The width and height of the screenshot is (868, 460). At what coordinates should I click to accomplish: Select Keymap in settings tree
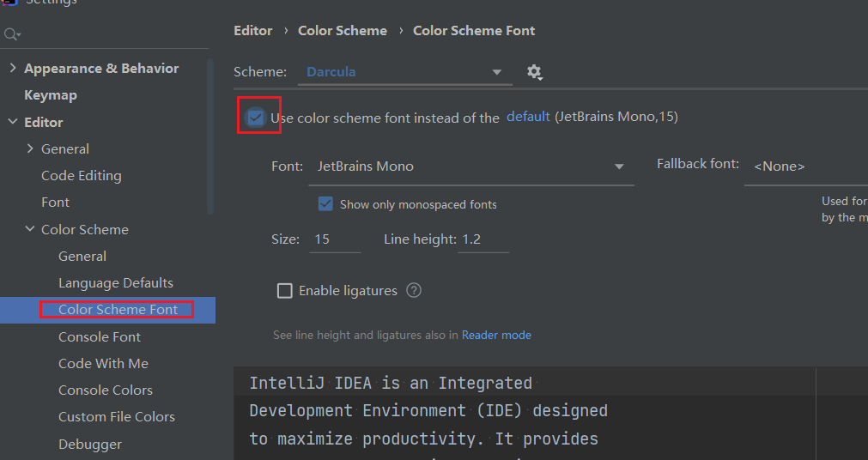(51, 95)
